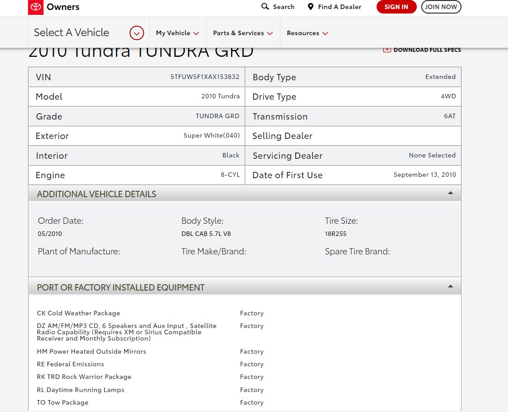The height and width of the screenshot is (420, 508).
Task: Click the Plant of Manufacture label
Action: (x=79, y=251)
